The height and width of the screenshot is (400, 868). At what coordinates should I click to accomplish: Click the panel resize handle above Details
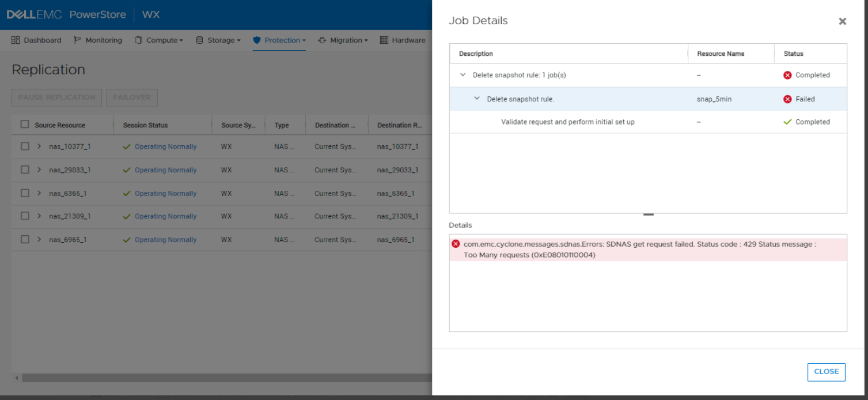click(648, 214)
